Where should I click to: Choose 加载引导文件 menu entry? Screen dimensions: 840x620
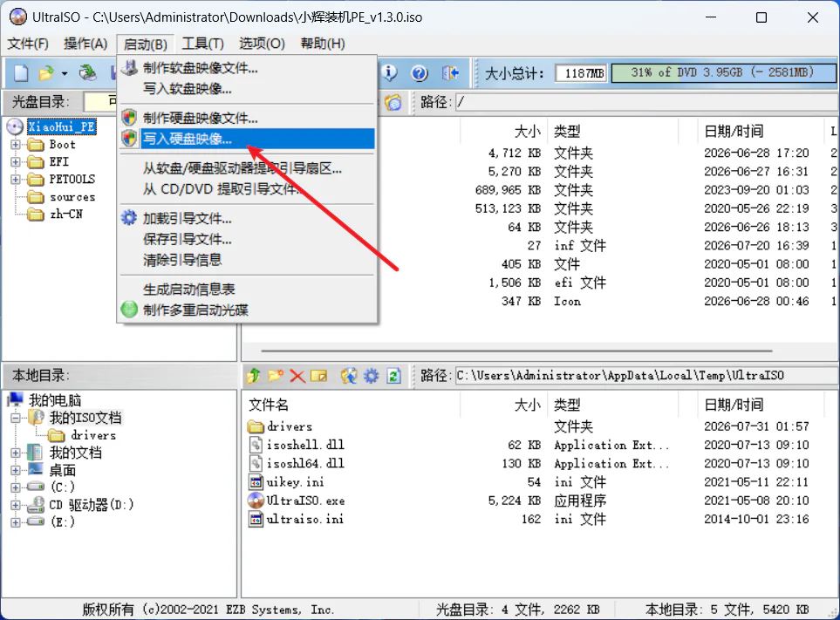point(247,219)
